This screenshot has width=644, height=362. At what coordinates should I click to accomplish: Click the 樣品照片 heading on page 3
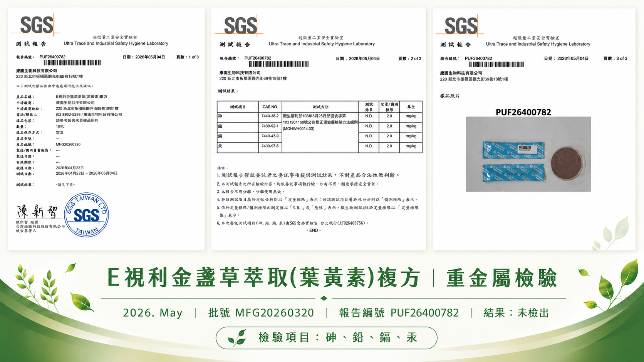pos(450,96)
